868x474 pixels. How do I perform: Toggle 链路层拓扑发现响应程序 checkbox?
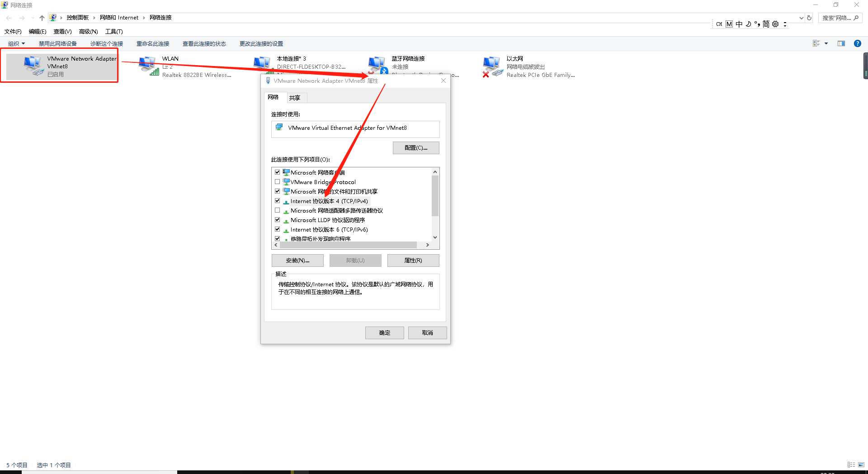pos(278,238)
